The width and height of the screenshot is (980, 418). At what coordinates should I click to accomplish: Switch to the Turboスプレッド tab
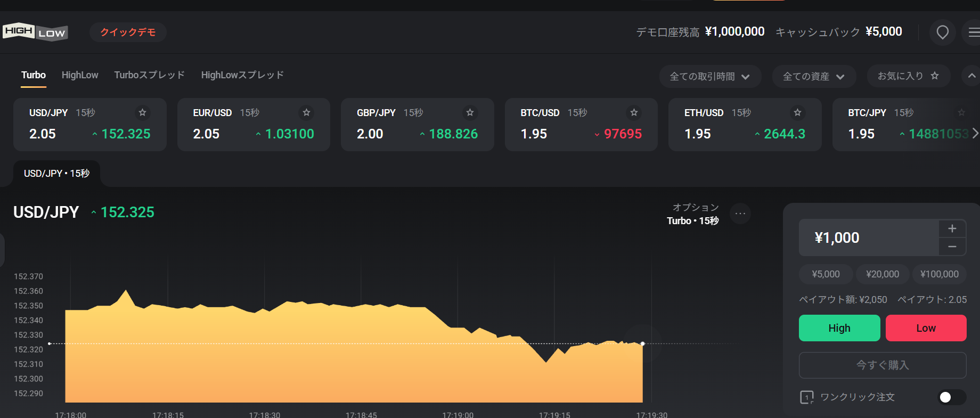[x=150, y=75]
